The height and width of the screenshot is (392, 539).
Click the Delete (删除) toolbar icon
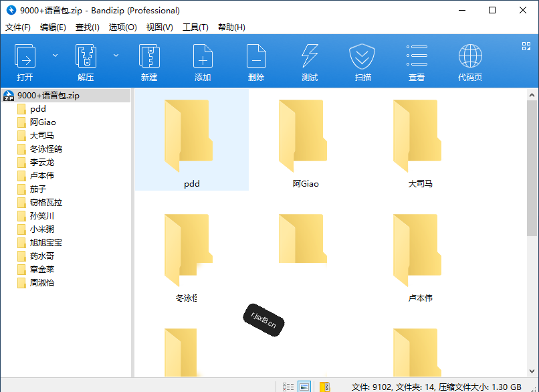(x=256, y=56)
